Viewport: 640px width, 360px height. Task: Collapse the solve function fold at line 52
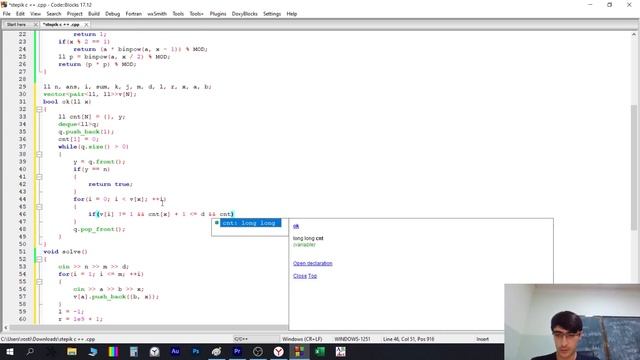click(39, 259)
